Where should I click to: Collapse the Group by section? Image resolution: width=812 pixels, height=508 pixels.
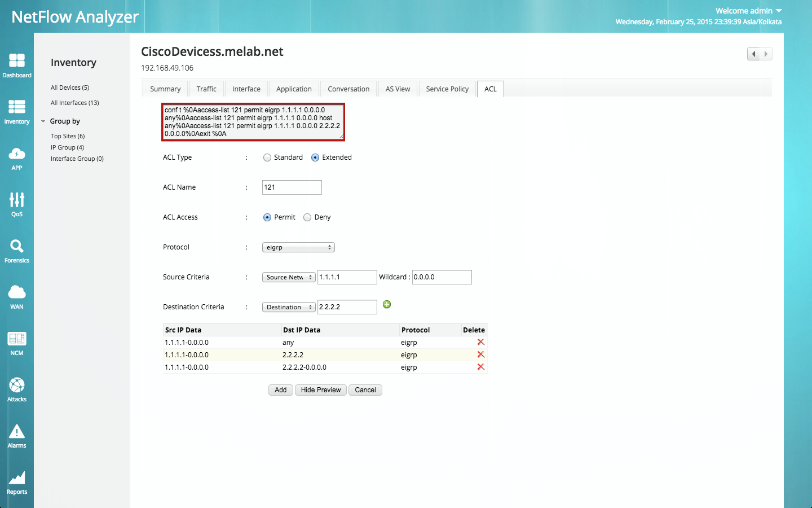pyautogui.click(x=43, y=121)
